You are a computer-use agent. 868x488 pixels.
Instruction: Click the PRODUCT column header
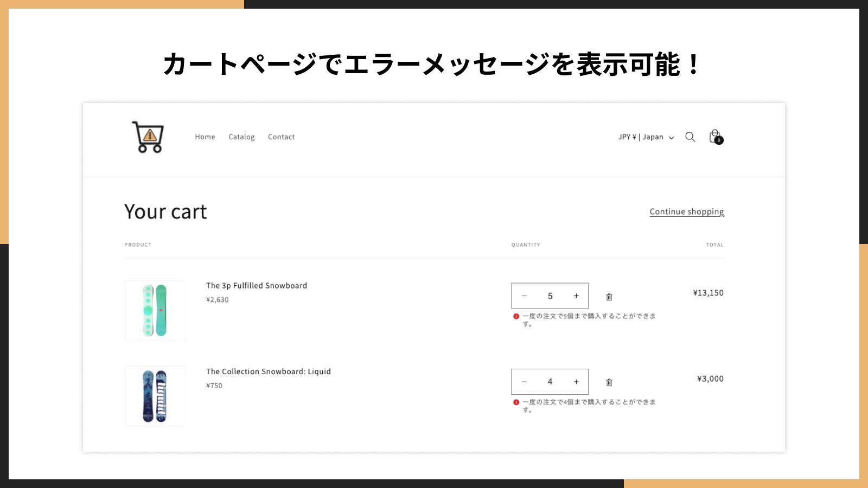pos(138,245)
